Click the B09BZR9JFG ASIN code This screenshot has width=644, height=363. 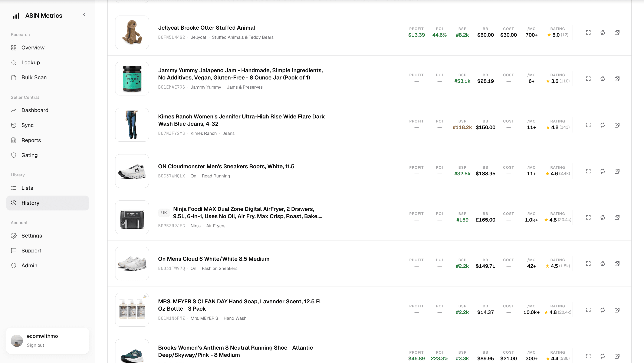[171, 226]
